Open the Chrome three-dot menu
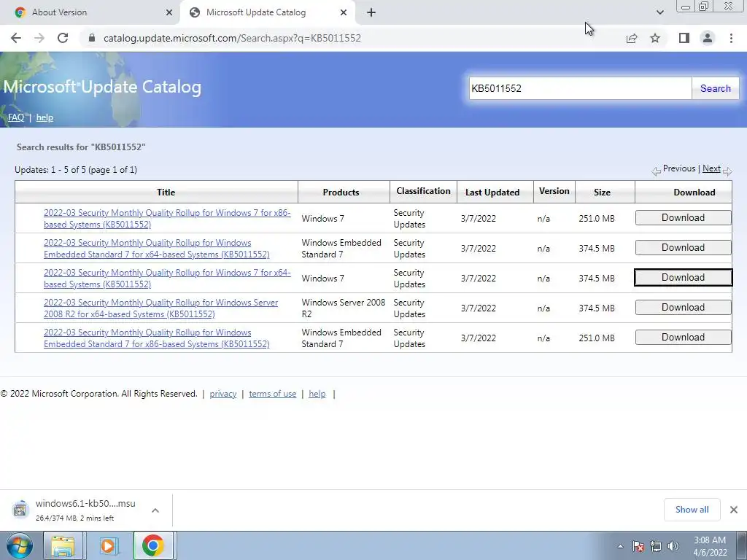747x560 pixels. coord(731,38)
